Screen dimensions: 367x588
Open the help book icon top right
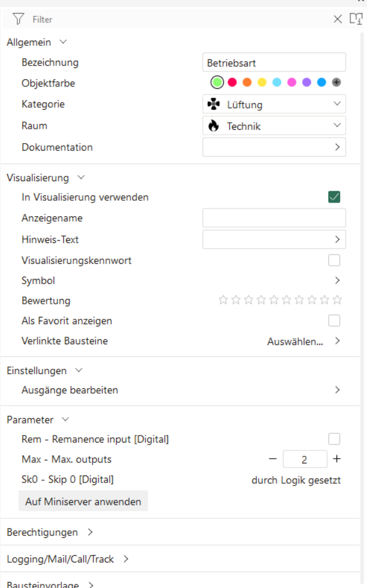(x=357, y=18)
